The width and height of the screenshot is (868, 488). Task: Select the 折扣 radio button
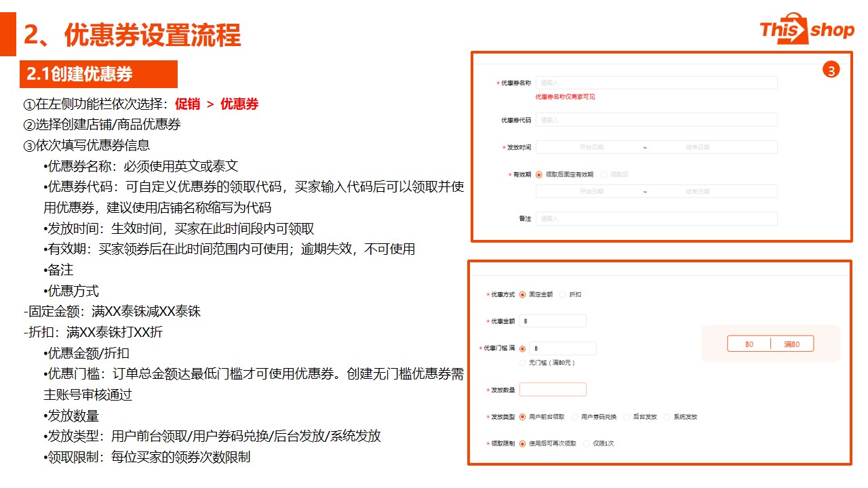[563, 295]
